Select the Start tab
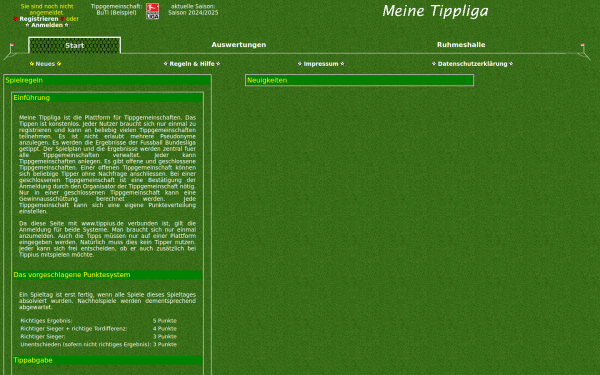 point(75,46)
